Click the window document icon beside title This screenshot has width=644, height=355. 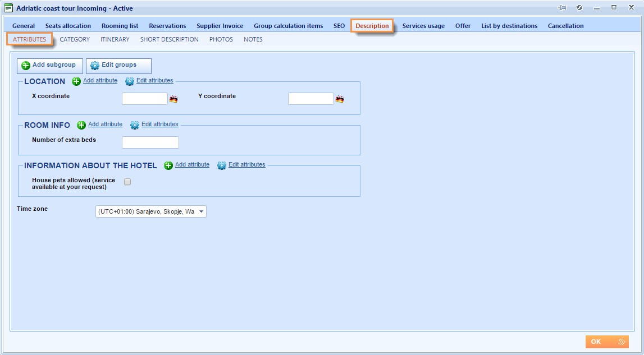tap(8, 8)
